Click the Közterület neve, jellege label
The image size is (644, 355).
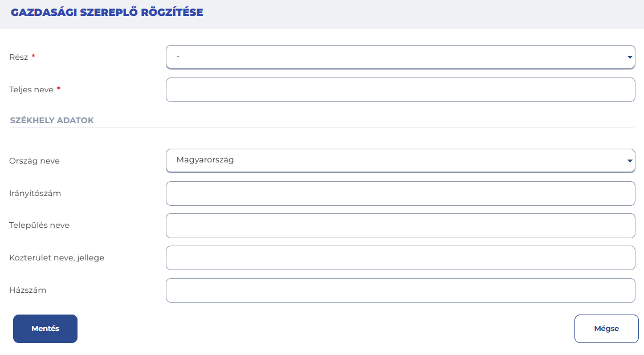56,258
